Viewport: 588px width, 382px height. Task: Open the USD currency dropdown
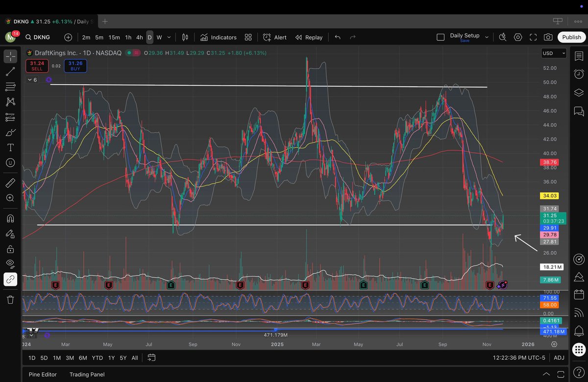[x=554, y=53]
